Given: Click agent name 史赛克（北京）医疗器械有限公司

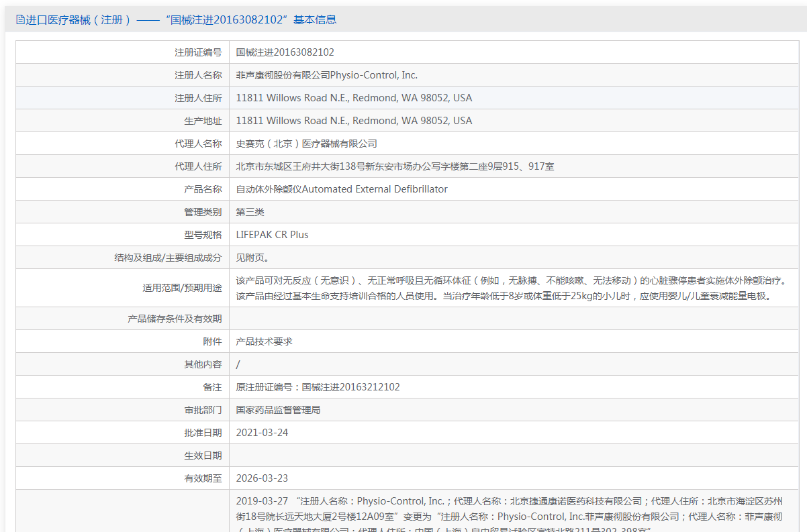Looking at the screenshot, I should 307,144.
